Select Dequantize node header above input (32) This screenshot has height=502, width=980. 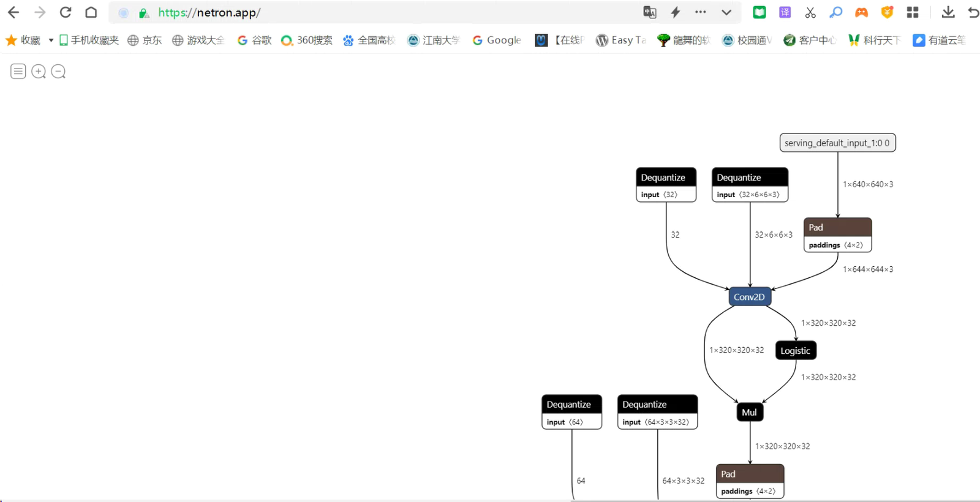[666, 178]
